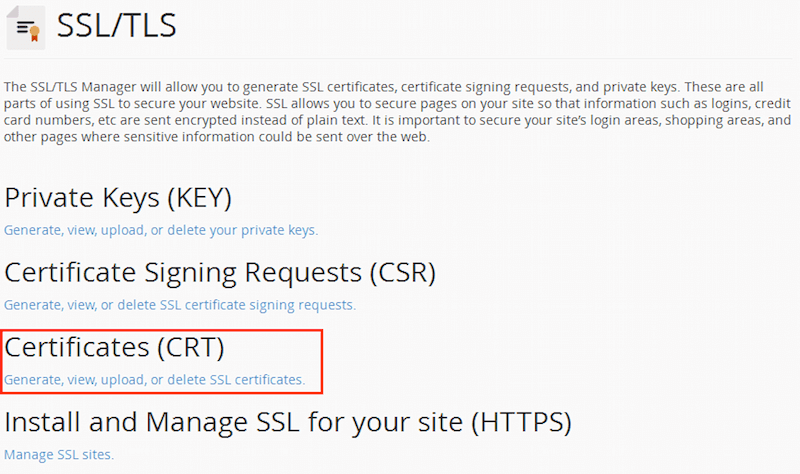Click the Certificates (CRT) heading
Image resolution: width=800 pixels, height=474 pixels.
pos(115,347)
